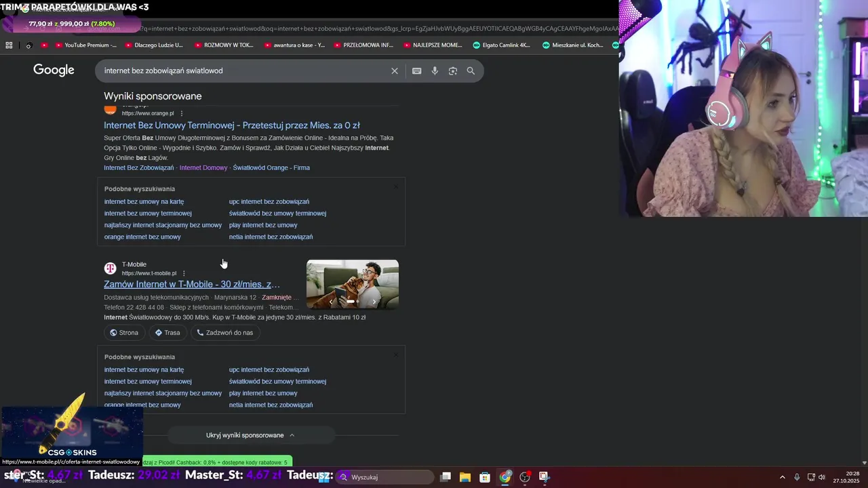Clear the Google search query
This screenshot has width=868, height=488.
click(395, 71)
